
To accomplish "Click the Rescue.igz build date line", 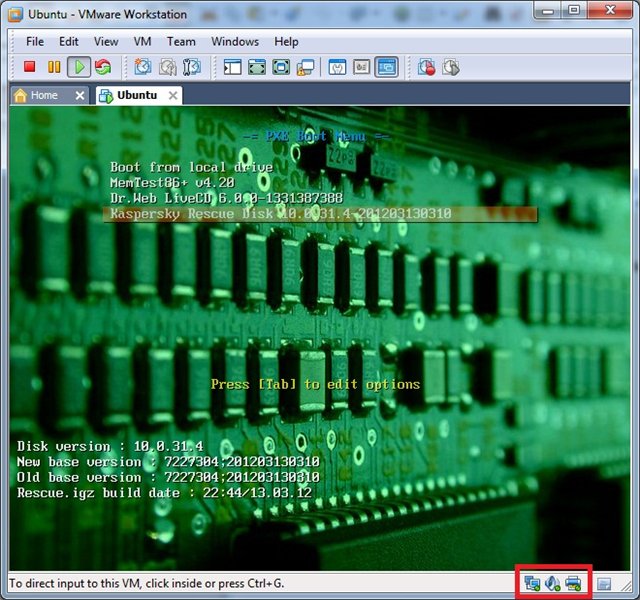I will (x=164, y=493).
